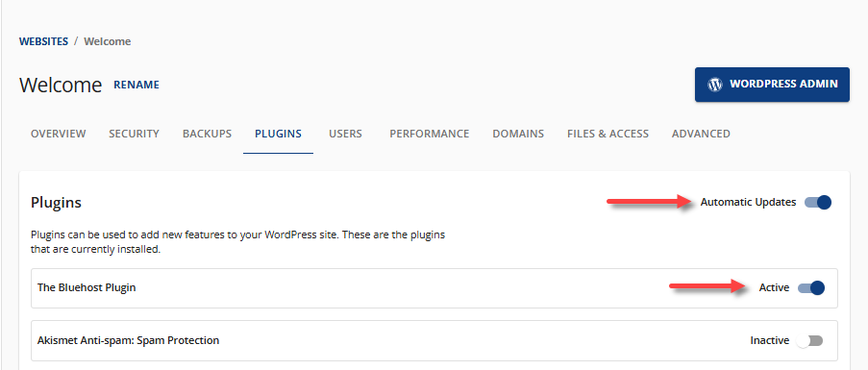The image size is (868, 370).
Task: Click the Inactive status label
Action: [x=769, y=340]
